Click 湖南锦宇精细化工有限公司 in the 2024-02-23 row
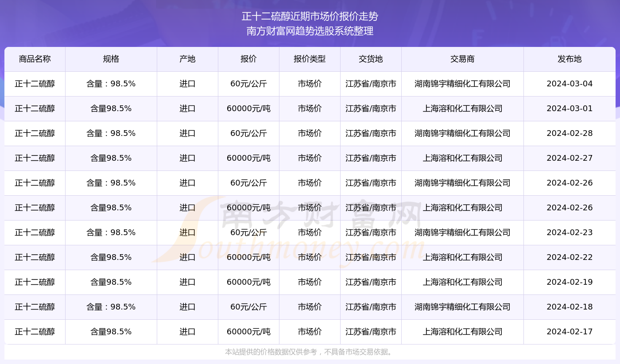This screenshot has height=364, width=620. click(x=462, y=232)
